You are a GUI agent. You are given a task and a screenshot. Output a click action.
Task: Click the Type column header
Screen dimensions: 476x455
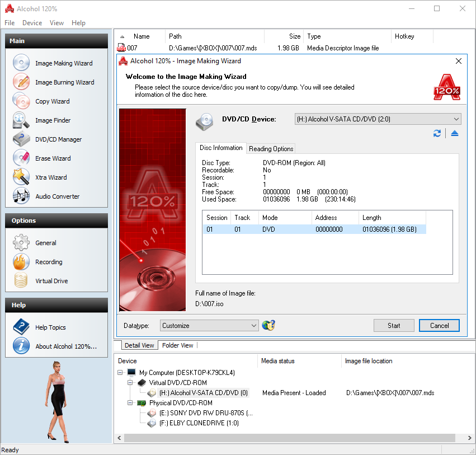[x=347, y=36]
